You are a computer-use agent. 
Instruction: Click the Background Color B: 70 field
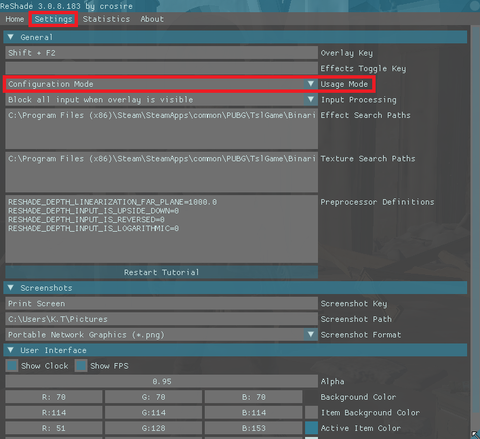pos(253,397)
